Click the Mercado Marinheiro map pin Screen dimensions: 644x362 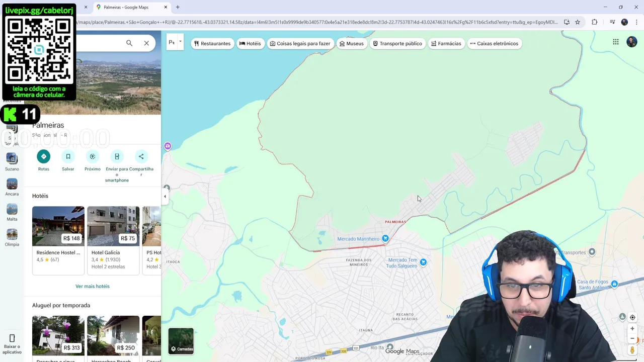pos(385,238)
